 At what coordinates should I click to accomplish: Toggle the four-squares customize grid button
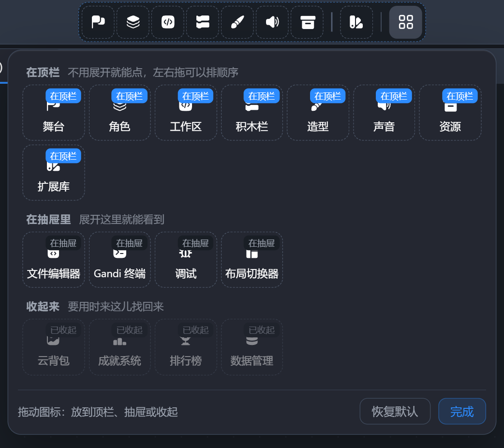[x=406, y=22]
